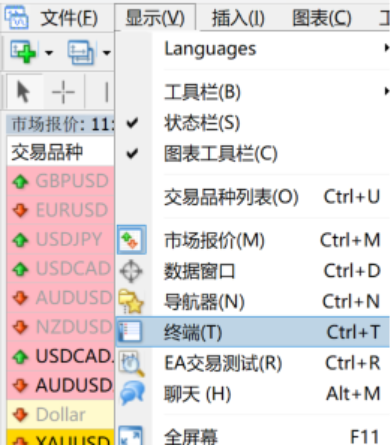
Task: Click the red down arrow beside EURUSD
Action: click(x=21, y=210)
